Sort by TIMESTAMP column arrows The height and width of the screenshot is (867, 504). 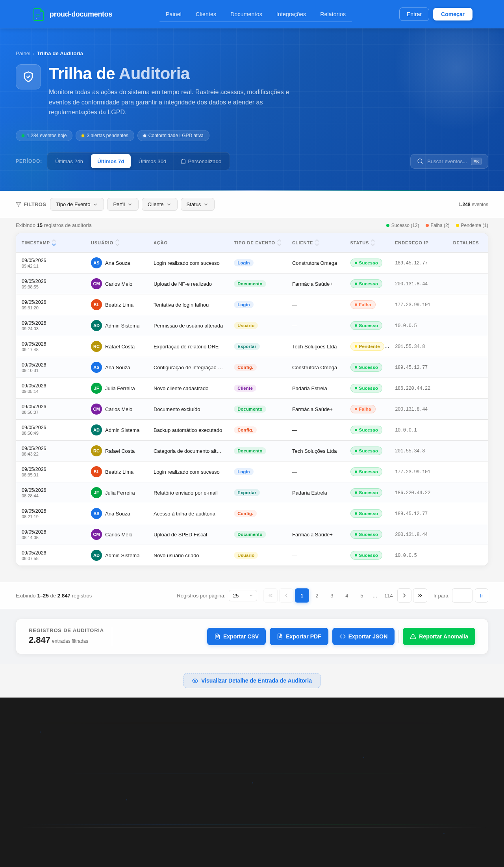pos(54,243)
